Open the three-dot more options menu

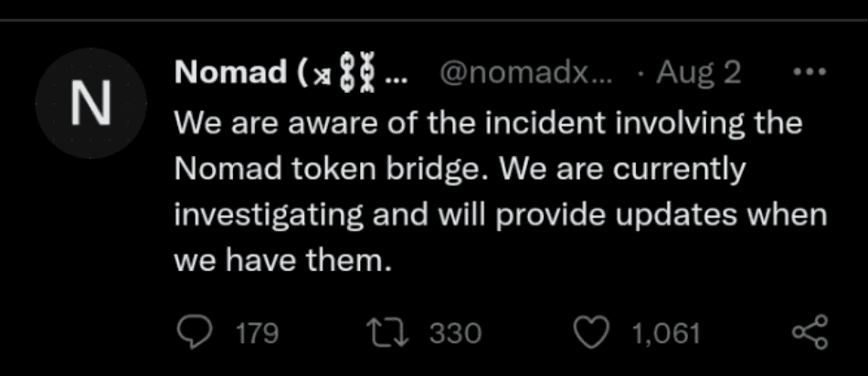click(x=810, y=72)
